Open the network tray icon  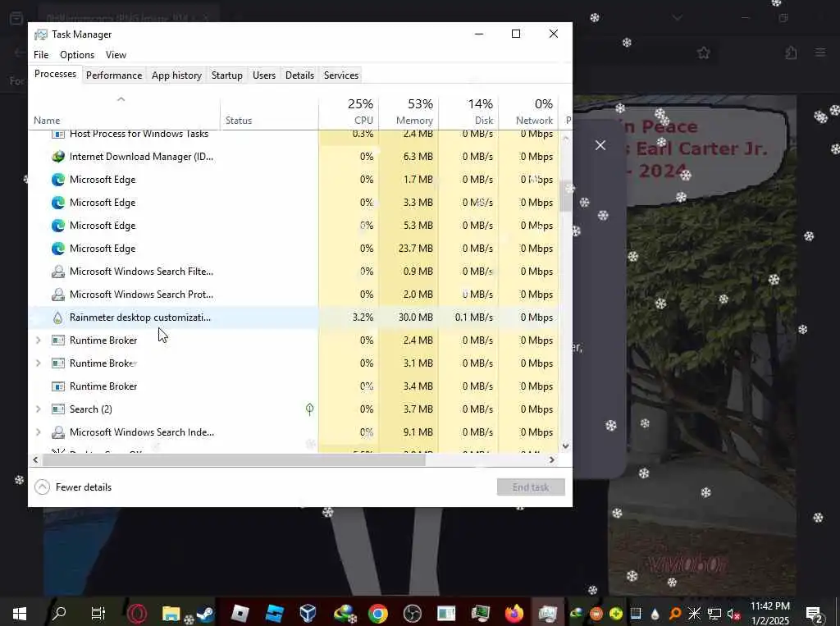[714, 614]
